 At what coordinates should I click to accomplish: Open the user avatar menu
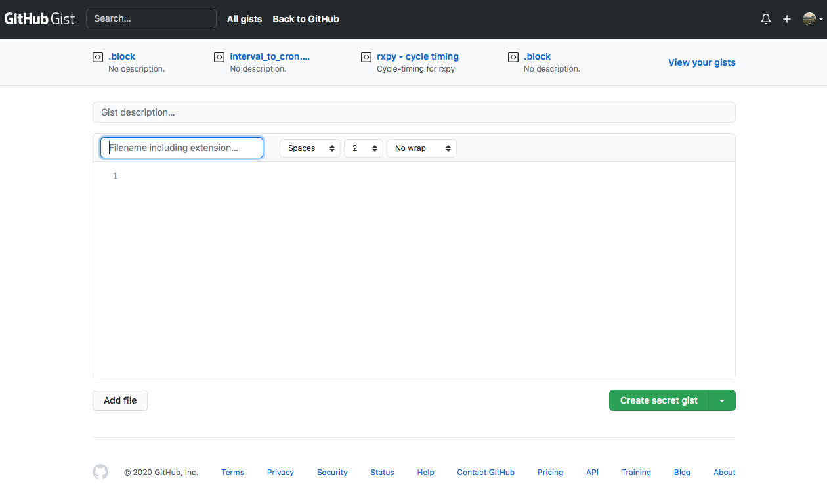pyautogui.click(x=813, y=19)
